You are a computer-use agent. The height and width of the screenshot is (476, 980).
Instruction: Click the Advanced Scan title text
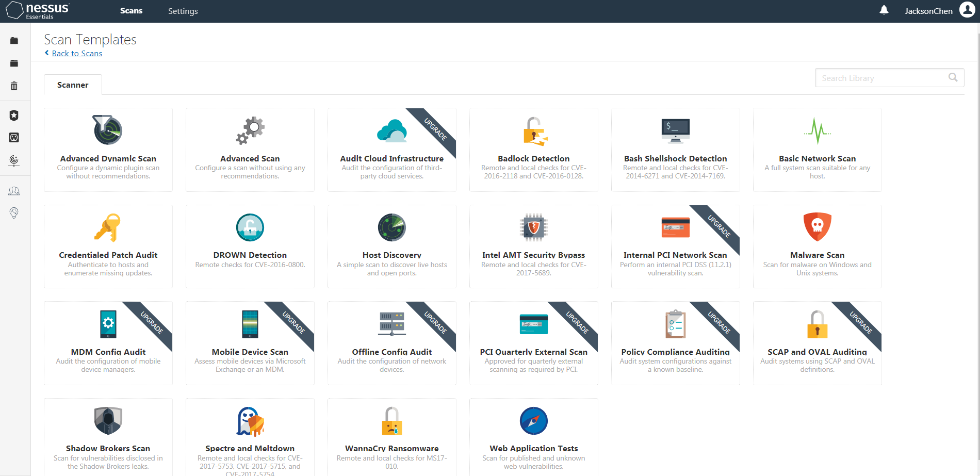(250, 159)
